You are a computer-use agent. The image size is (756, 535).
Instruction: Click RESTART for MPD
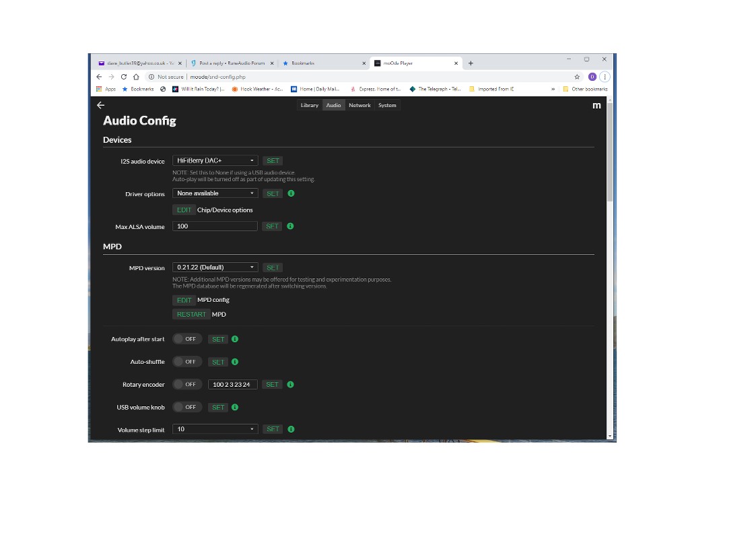[191, 315]
